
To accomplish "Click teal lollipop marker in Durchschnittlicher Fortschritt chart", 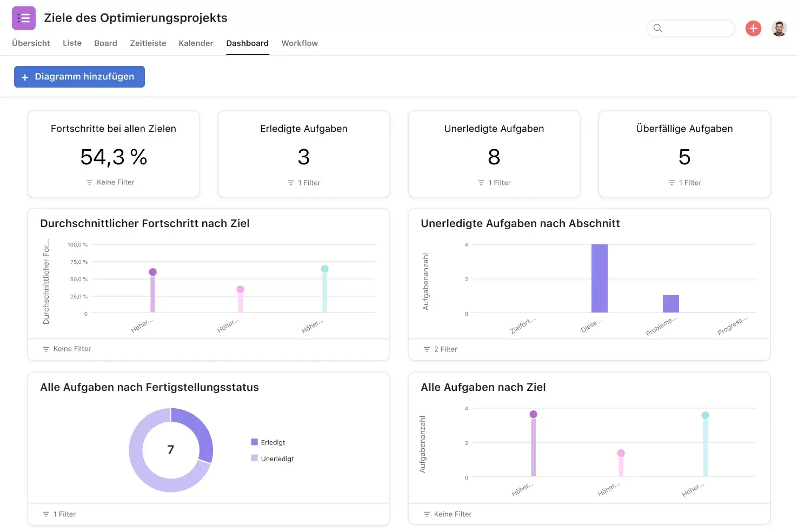I will pos(325,269).
